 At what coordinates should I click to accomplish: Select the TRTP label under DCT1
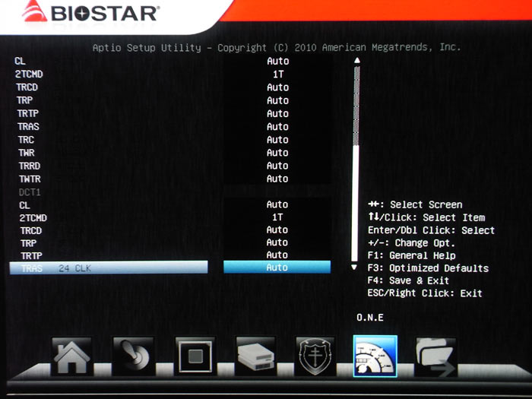click(32, 255)
